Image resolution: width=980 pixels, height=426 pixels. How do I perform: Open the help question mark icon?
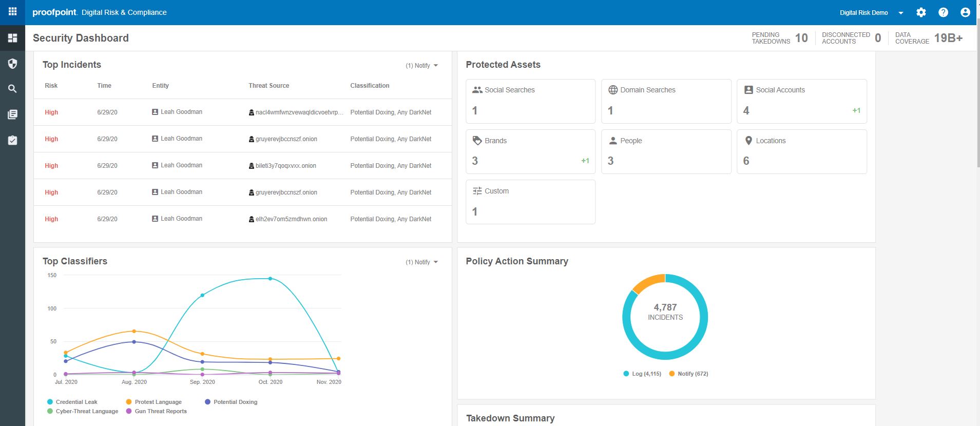[x=943, y=12]
